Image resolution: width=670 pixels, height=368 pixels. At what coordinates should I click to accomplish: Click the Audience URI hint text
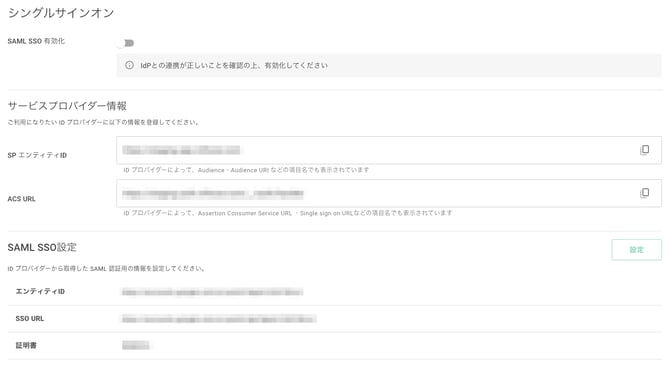pyautogui.click(x=246, y=170)
